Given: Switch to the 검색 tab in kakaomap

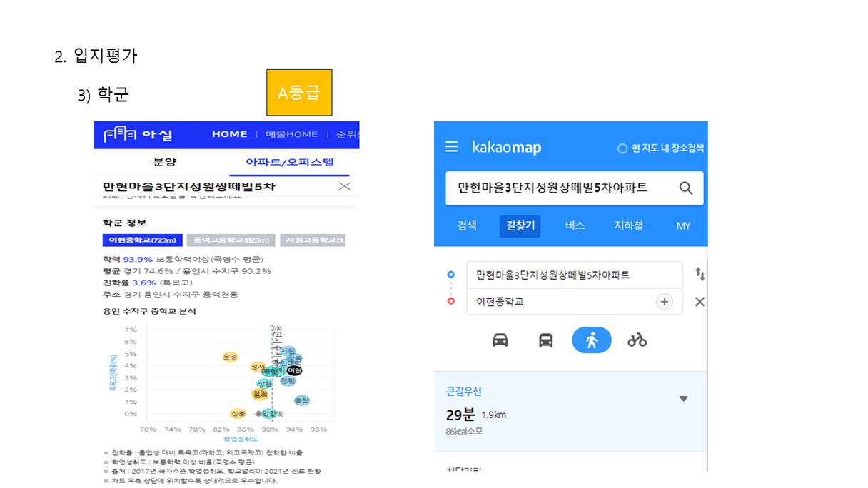Looking at the screenshot, I should 467,225.
